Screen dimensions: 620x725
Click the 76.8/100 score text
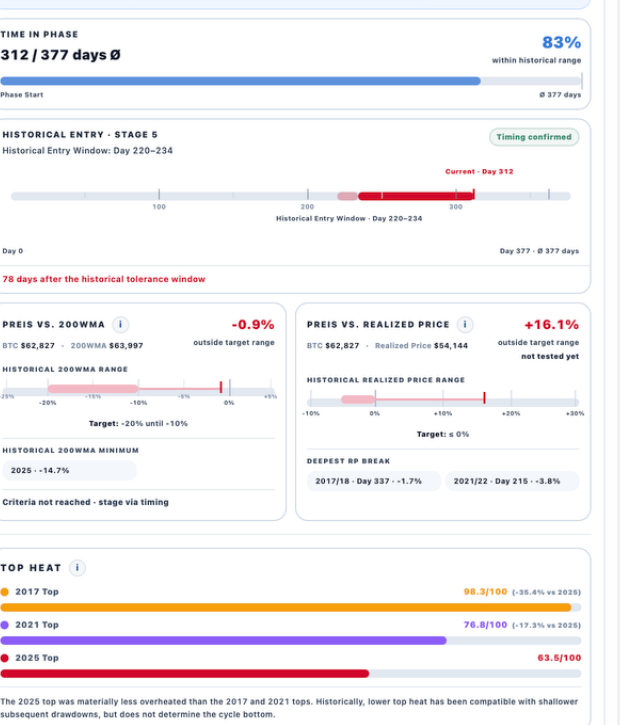pyautogui.click(x=485, y=625)
